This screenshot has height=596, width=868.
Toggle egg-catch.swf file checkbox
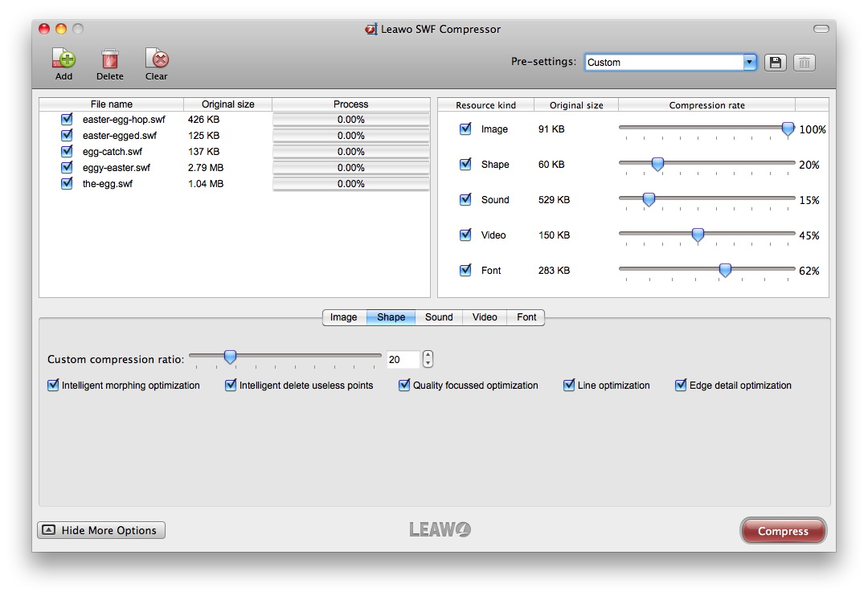[67, 151]
